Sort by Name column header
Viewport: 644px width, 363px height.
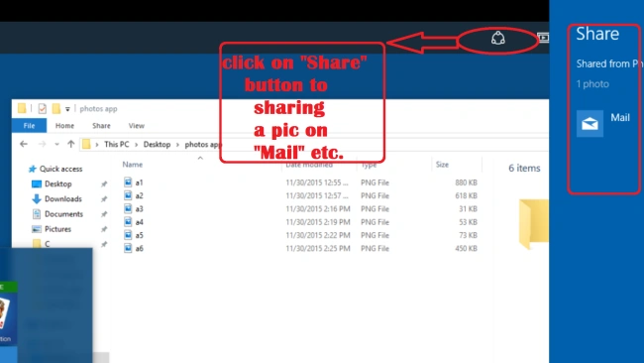pos(132,165)
